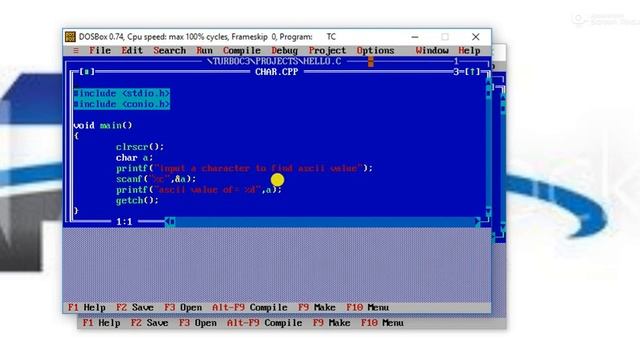Image resolution: width=640 pixels, height=360 pixels.
Task: Open the File menu
Action: point(100,51)
